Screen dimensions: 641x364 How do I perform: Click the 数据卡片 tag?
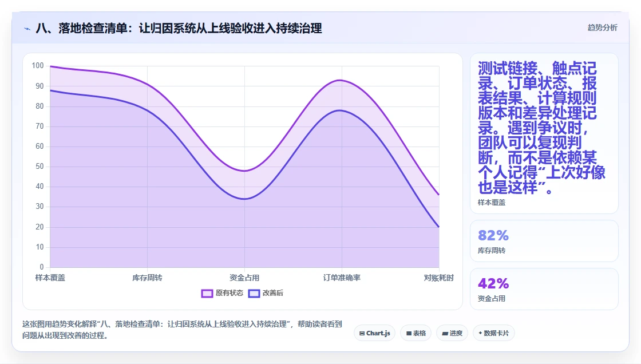pos(493,333)
